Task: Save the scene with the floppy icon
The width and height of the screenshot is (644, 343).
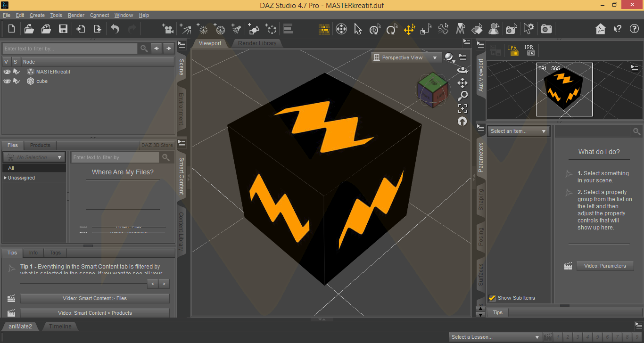Action: click(x=63, y=29)
